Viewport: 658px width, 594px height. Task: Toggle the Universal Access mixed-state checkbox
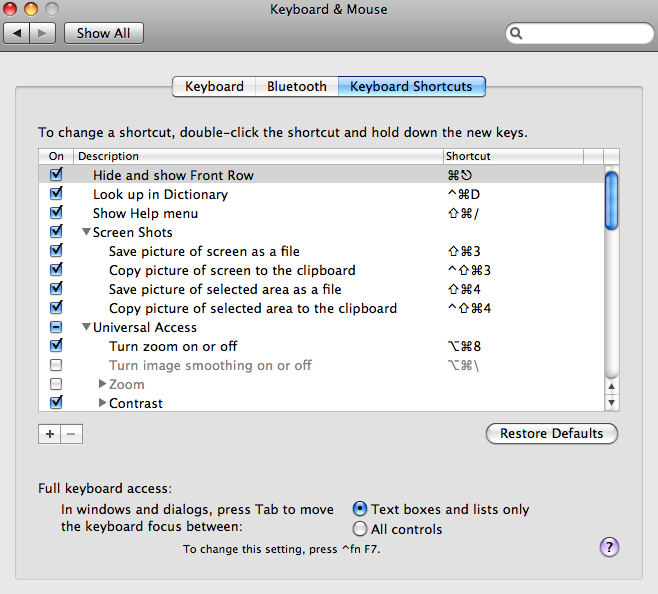56,327
